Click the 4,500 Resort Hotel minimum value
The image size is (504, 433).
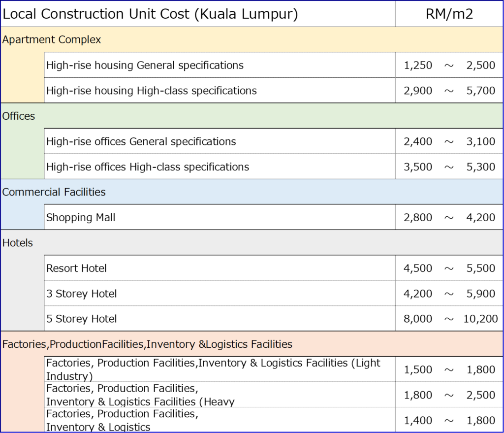click(x=418, y=268)
